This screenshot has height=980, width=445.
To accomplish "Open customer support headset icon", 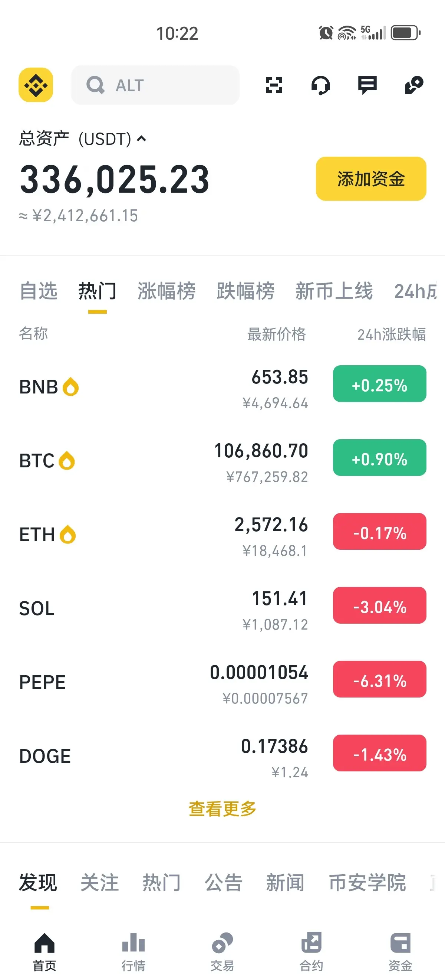I will tap(321, 85).
